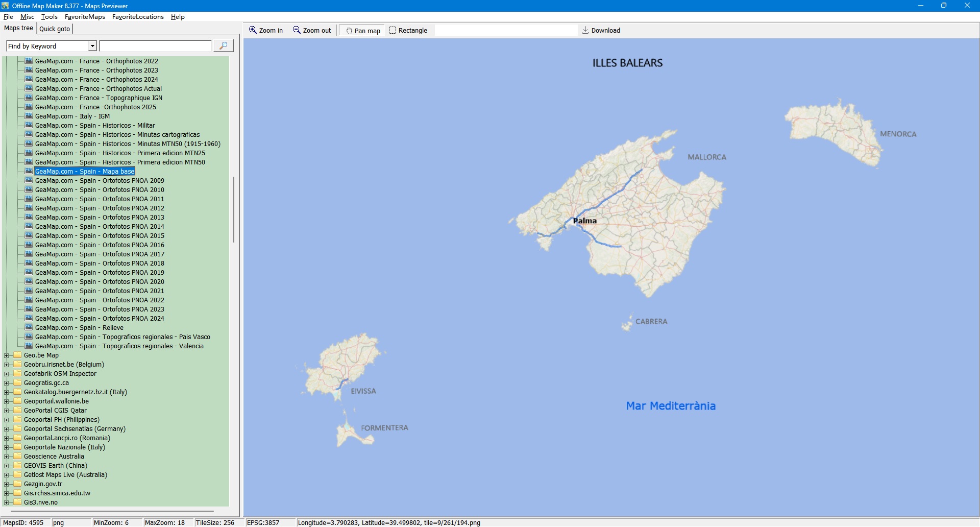Switch to the Quick goto tab
The width and height of the screenshot is (980, 527).
pyautogui.click(x=55, y=29)
